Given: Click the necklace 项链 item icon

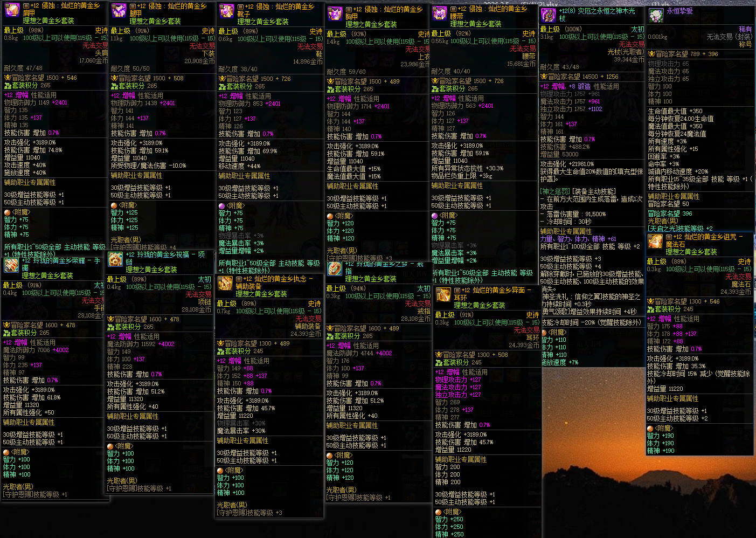Looking at the screenshot, I should click(x=115, y=259).
